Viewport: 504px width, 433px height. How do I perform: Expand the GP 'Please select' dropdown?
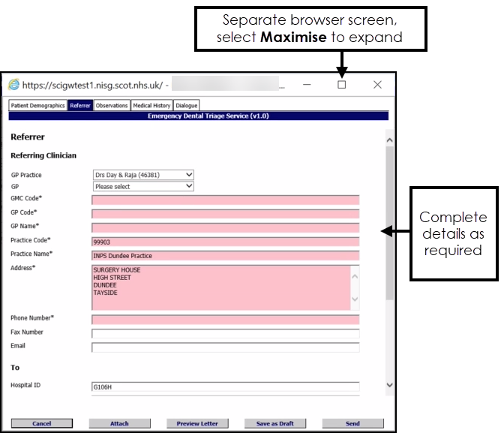pos(142,186)
